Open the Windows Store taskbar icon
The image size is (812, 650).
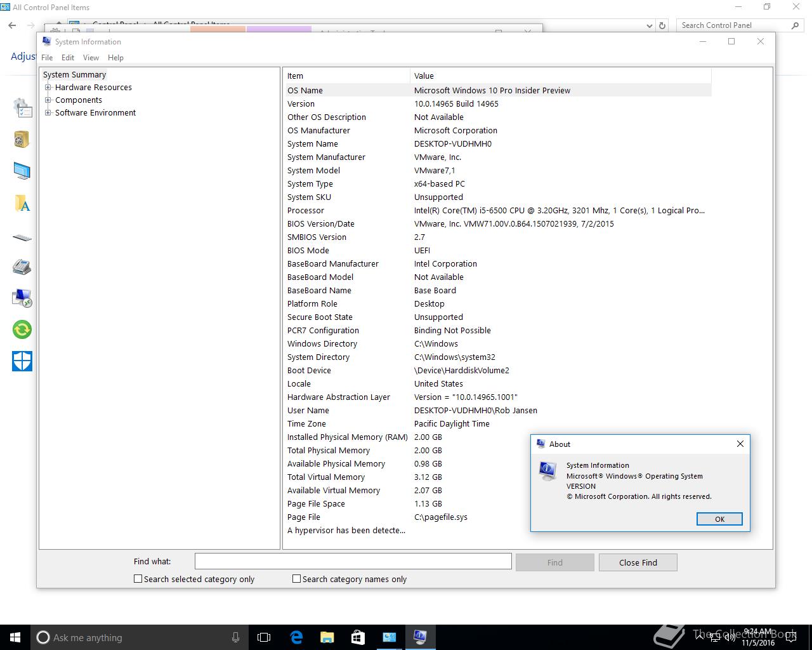[358, 637]
